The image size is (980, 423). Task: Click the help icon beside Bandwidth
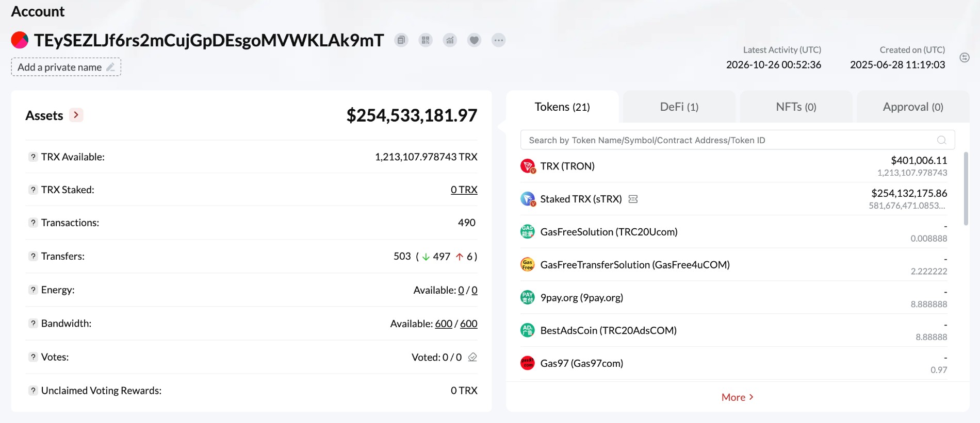click(x=33, y=323)
